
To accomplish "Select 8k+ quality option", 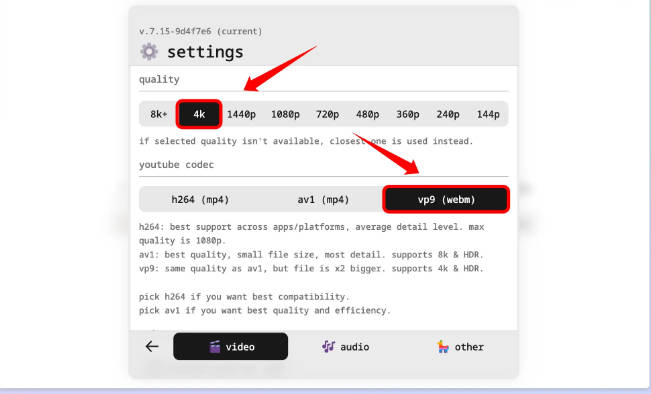I will 159,114.
